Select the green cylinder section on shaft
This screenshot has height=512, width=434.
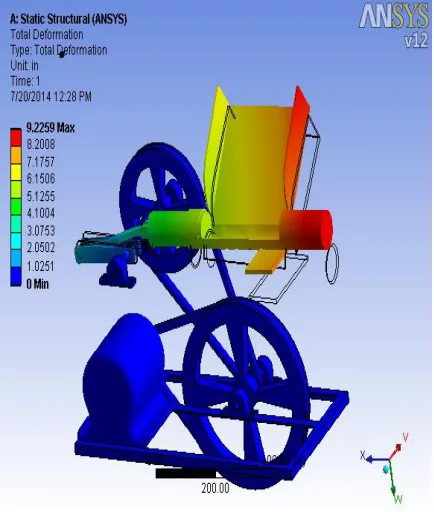178,228
